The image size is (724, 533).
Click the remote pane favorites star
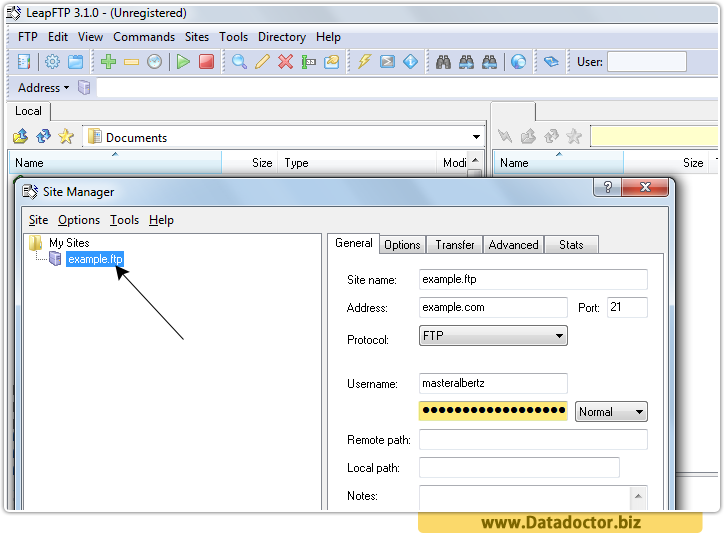point(574,136)
